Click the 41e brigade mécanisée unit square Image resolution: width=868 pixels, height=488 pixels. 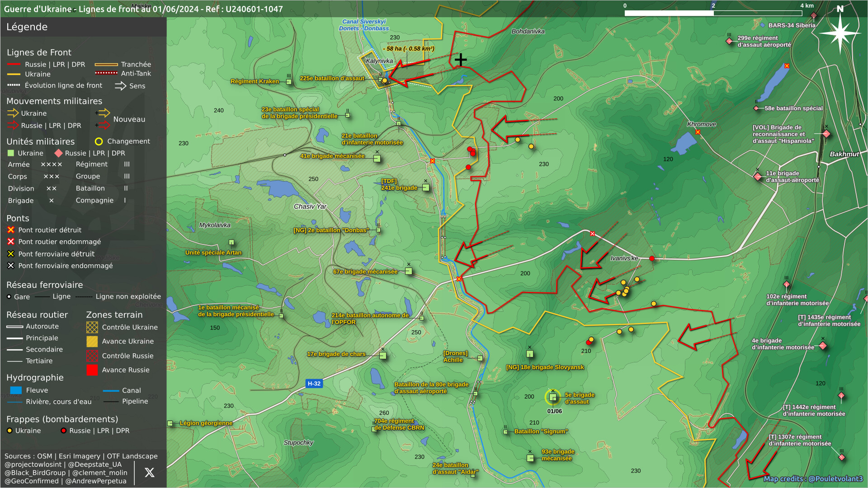coord(377,158)
